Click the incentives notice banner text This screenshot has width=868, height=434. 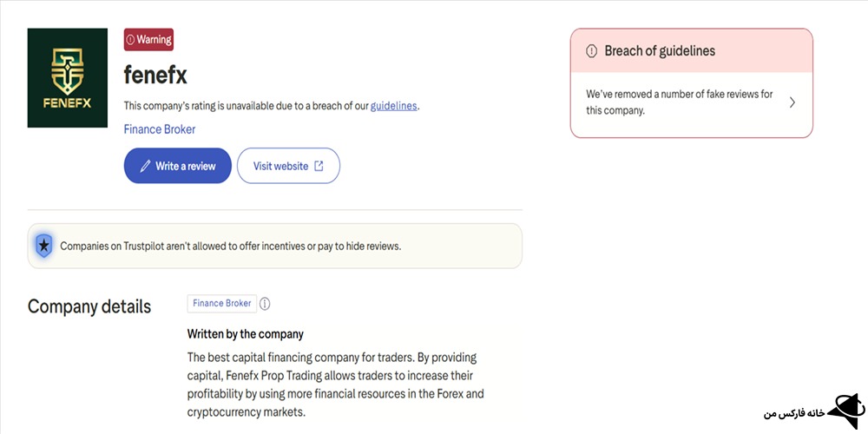(230, 246)
